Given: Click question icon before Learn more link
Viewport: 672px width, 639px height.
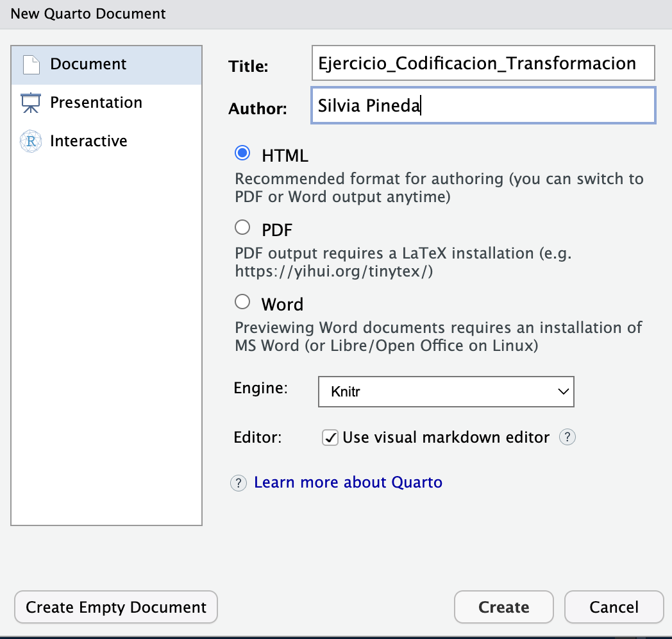Looking at the screenshot, I should click(x=239, y=482).
